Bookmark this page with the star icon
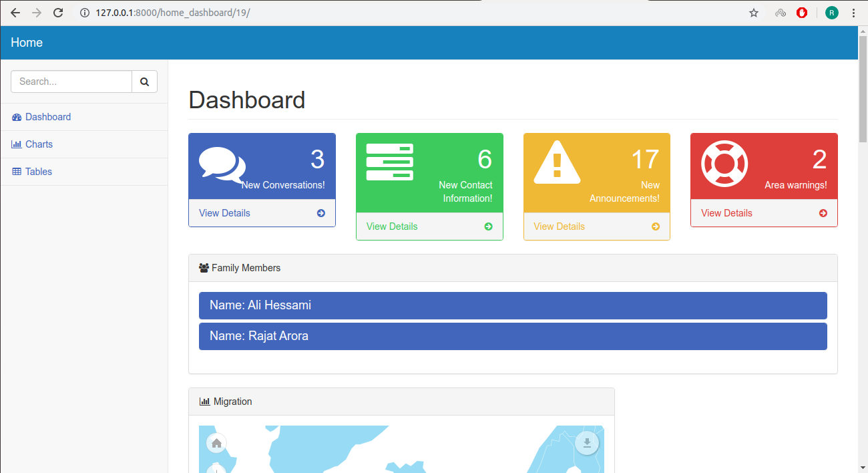Viewport: 868px width, 473px height. point(754,13)
